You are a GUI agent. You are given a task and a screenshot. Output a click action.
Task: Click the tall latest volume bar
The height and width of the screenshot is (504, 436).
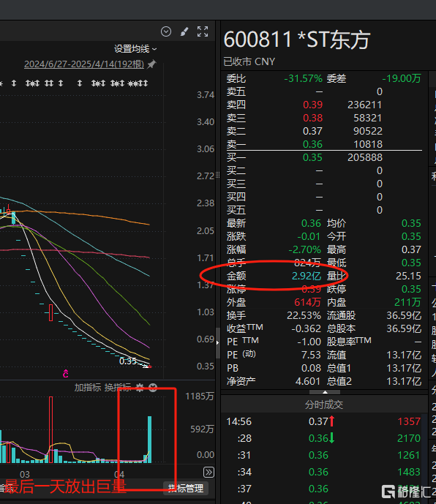149,440
